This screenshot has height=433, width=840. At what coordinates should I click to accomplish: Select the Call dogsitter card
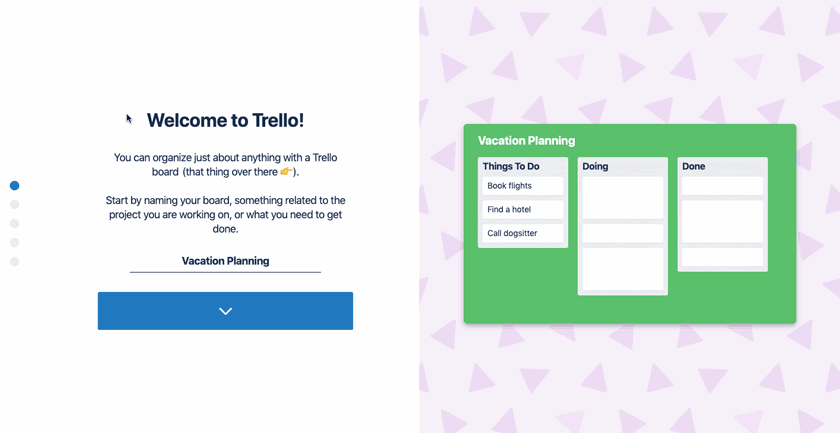522,233
